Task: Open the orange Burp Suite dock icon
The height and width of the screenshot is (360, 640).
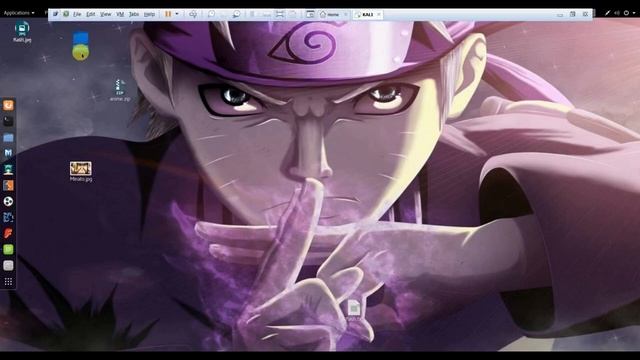Action: coord(8,105)
